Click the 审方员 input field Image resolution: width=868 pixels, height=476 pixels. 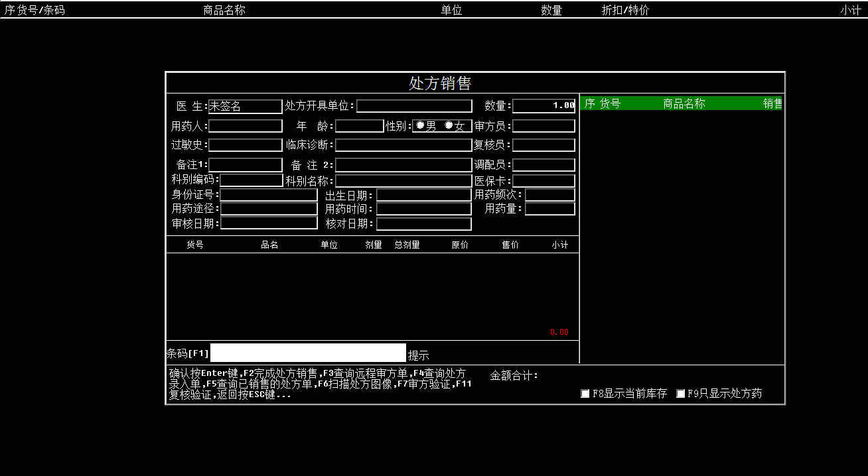tap(543, 126)
